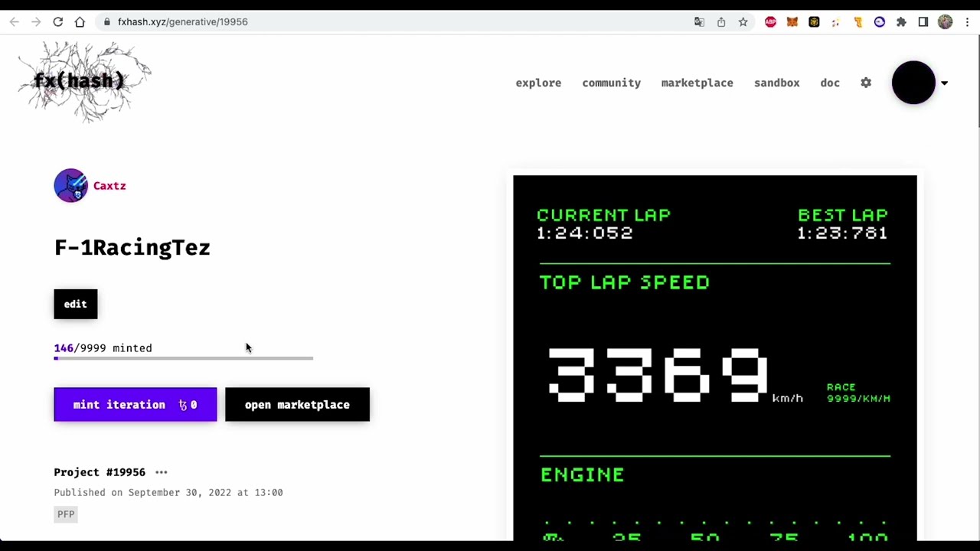Open the purple ghost wallet extension
Viewport: 980px width, 551px height.
pyautogui.click(x=880, y=22)
